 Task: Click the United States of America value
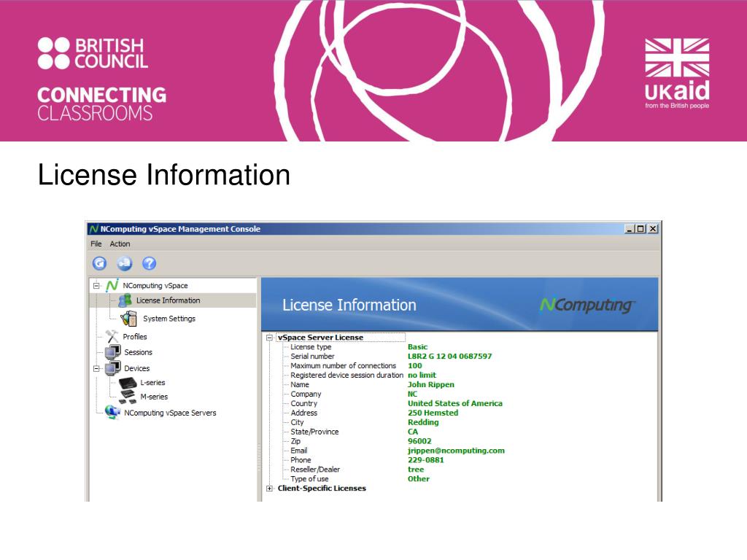[455, 403]
